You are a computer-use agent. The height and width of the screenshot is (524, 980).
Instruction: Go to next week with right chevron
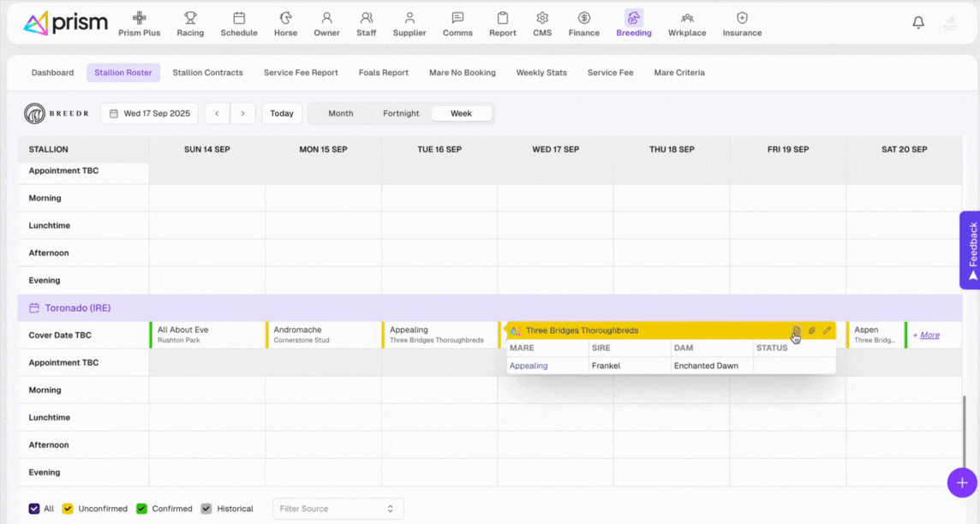pos(243,113)
